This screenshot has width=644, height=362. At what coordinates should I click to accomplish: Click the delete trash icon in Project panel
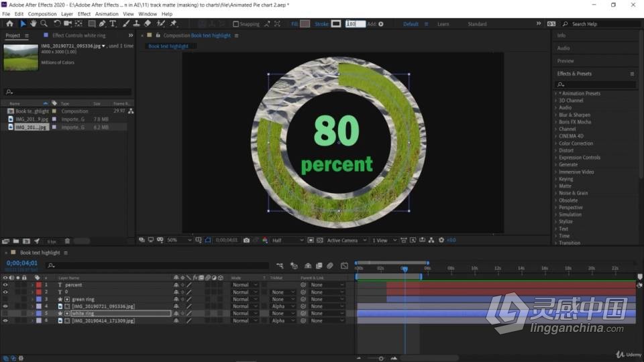tap(67, 241)
